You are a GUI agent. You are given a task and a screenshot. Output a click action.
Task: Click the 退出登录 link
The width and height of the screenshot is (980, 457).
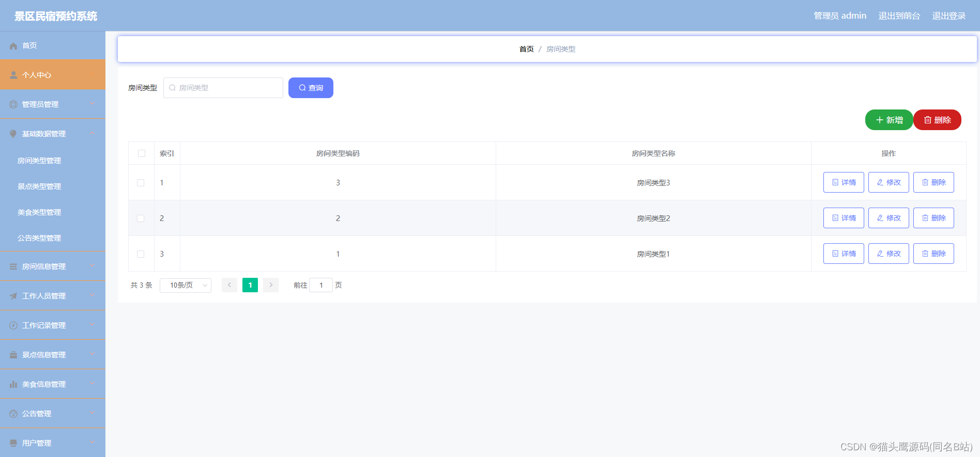pos(948,16)
